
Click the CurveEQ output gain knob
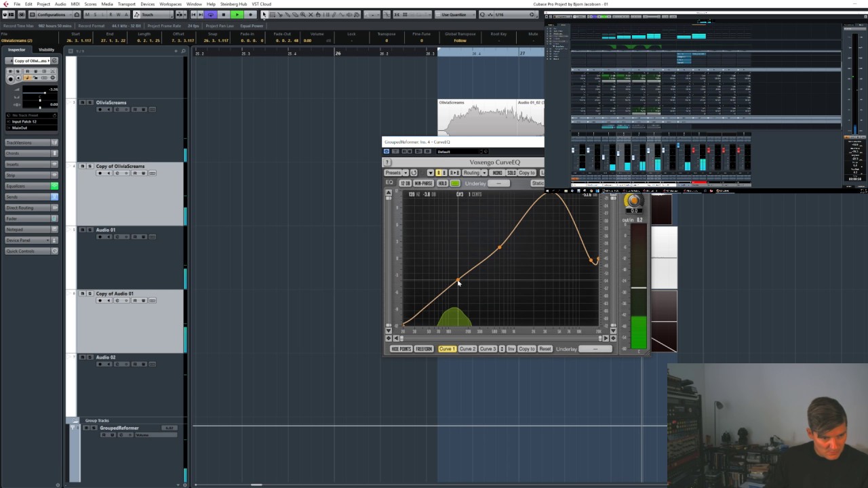click(633, 201)
